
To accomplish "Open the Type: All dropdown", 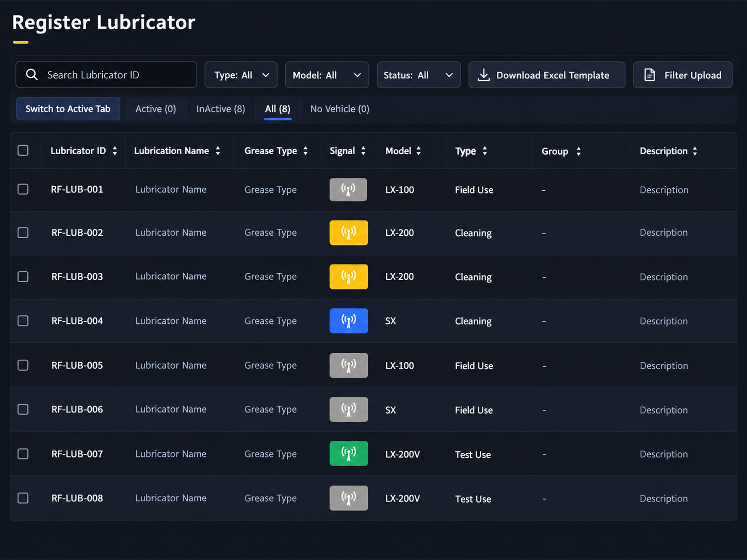I will (x=241, y=75).
